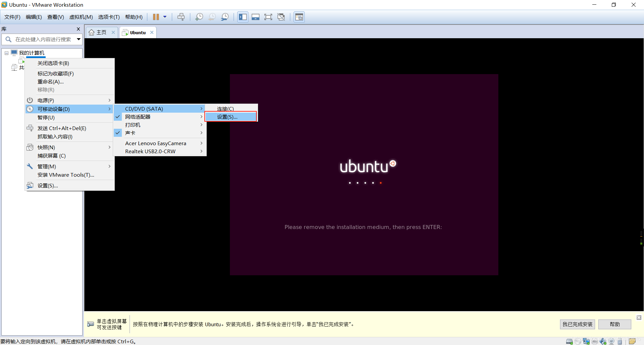Open the 帮助(H) menu
Viewport: 644px width, 345px height.
[x=134, y=17]
